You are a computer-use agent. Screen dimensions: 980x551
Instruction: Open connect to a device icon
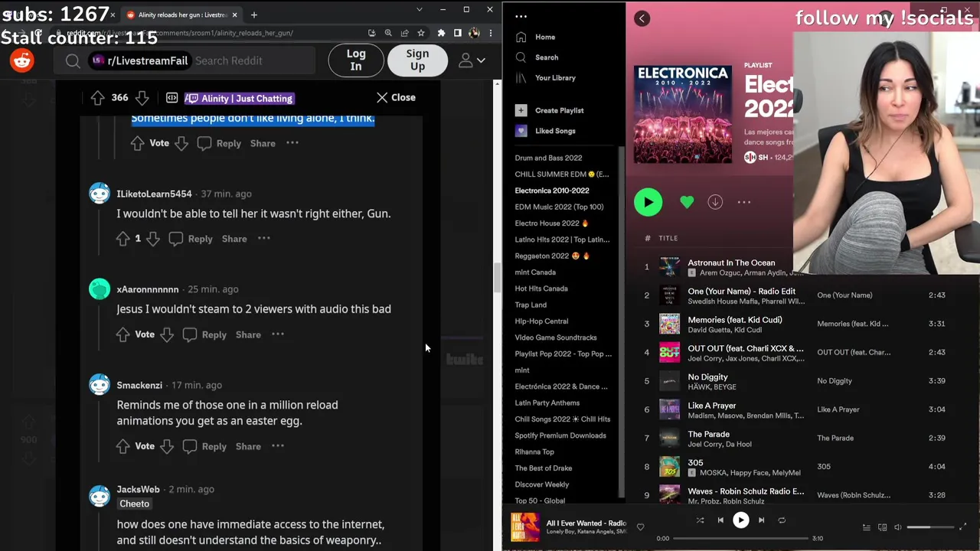pos(882,527)
